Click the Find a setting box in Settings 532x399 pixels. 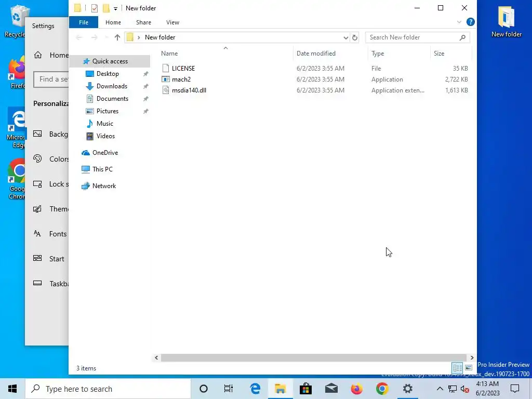pos(51,79)
